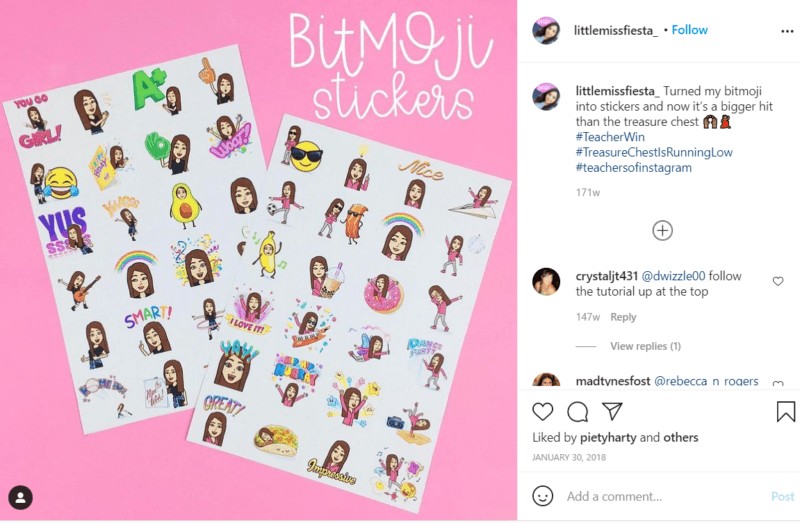
Task: Load more comments plus icon
Action: pos(662,231)
